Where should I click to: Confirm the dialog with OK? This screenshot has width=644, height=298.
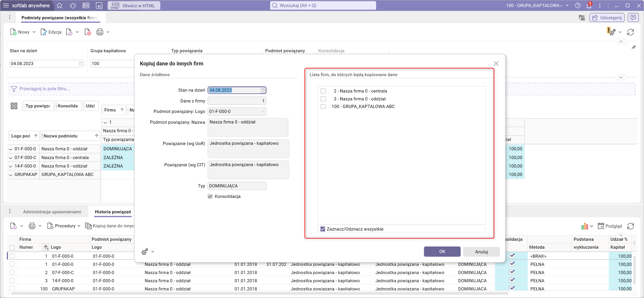point(442,252)
